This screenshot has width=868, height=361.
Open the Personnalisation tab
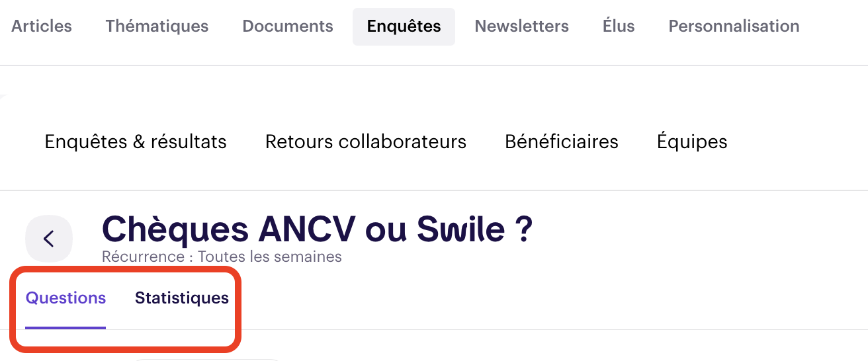(734, 26)
